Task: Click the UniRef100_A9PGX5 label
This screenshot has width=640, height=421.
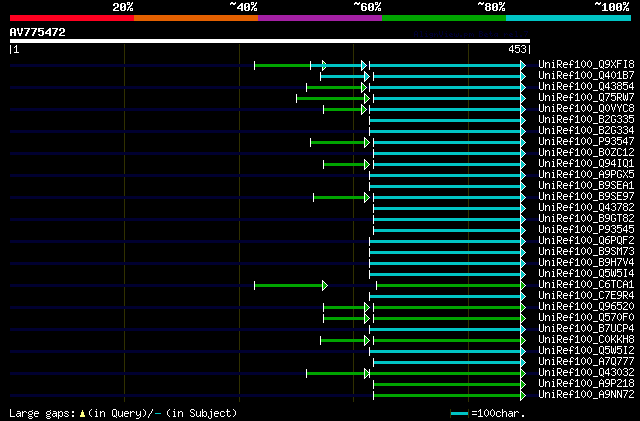Action: coord(586,175)
